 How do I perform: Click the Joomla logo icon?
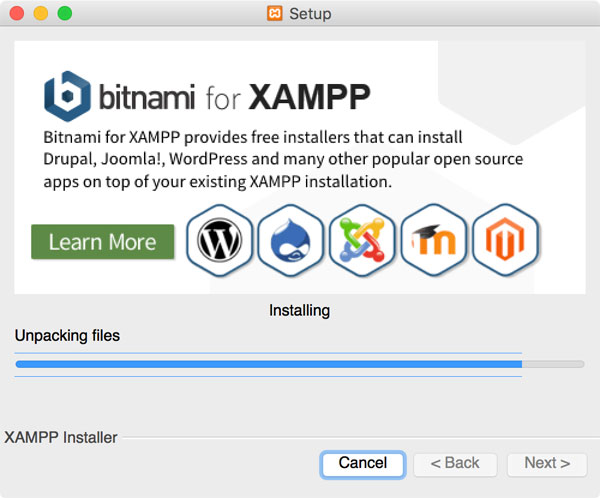click(x=362, y=240)
